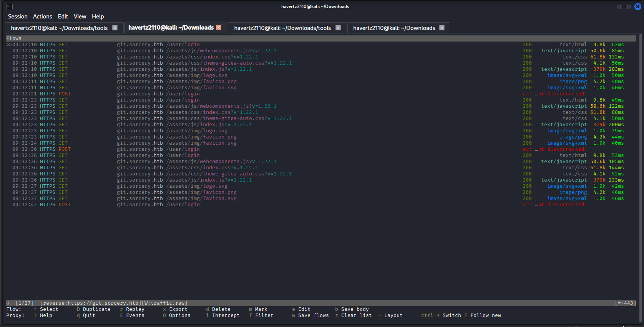Screen dimensions: 644x327
Task: Open the Help menu
Action: 98,17
